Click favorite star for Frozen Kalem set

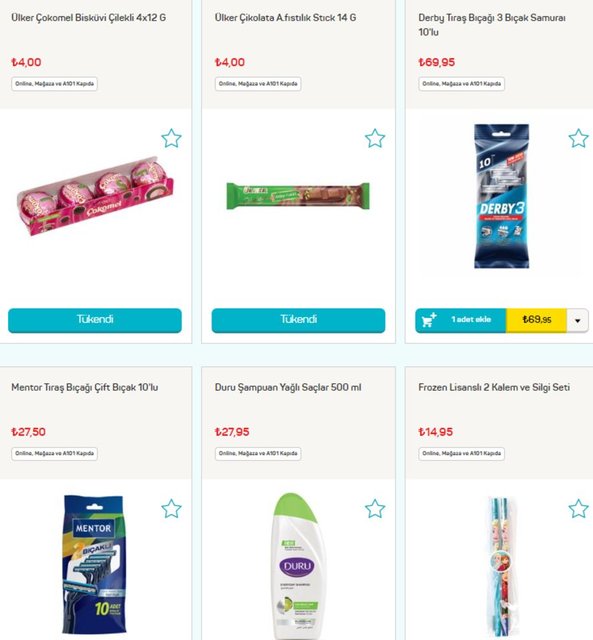(578, 509)
